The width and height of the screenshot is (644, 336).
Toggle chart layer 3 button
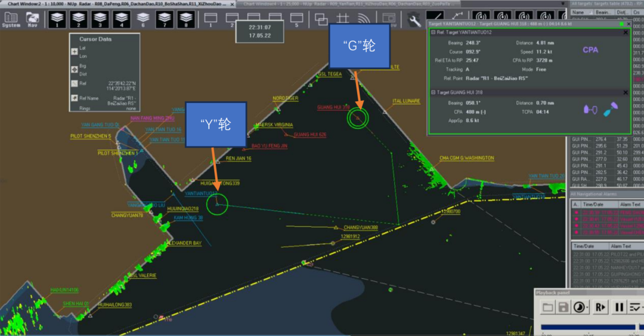click(100, 19)
